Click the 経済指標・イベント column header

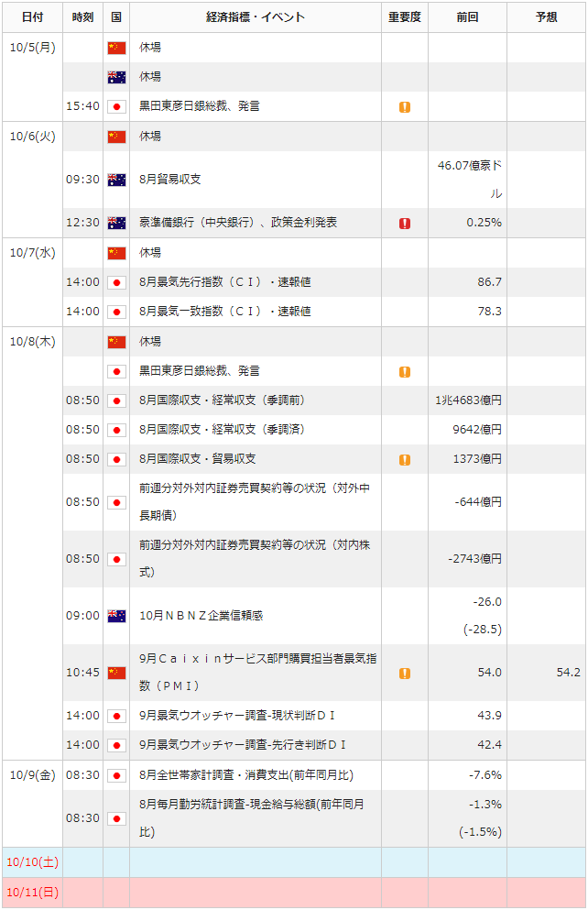tap(256, 17)
